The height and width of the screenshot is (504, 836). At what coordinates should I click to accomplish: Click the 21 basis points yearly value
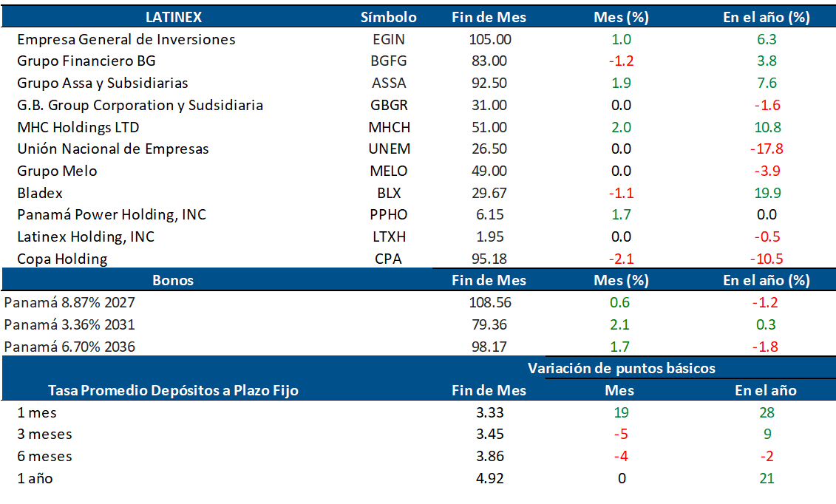(767, 478)
